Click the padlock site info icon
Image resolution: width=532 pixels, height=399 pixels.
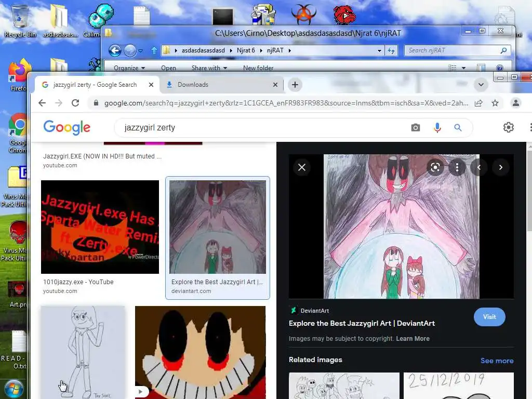pos(96,103)
